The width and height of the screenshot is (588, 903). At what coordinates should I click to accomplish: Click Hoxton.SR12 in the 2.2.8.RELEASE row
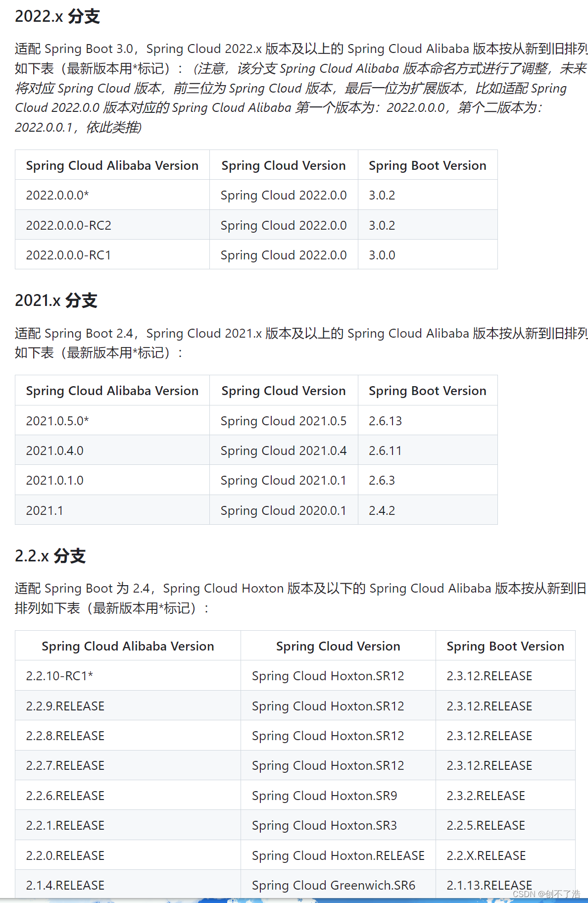tap(338, 736)
